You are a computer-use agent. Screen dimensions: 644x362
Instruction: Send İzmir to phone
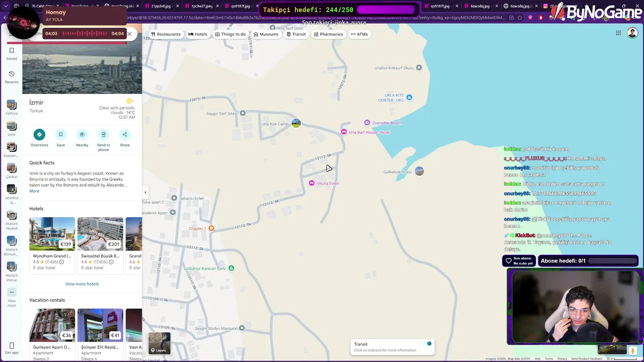pyautogui.click(x=103, y=134)
